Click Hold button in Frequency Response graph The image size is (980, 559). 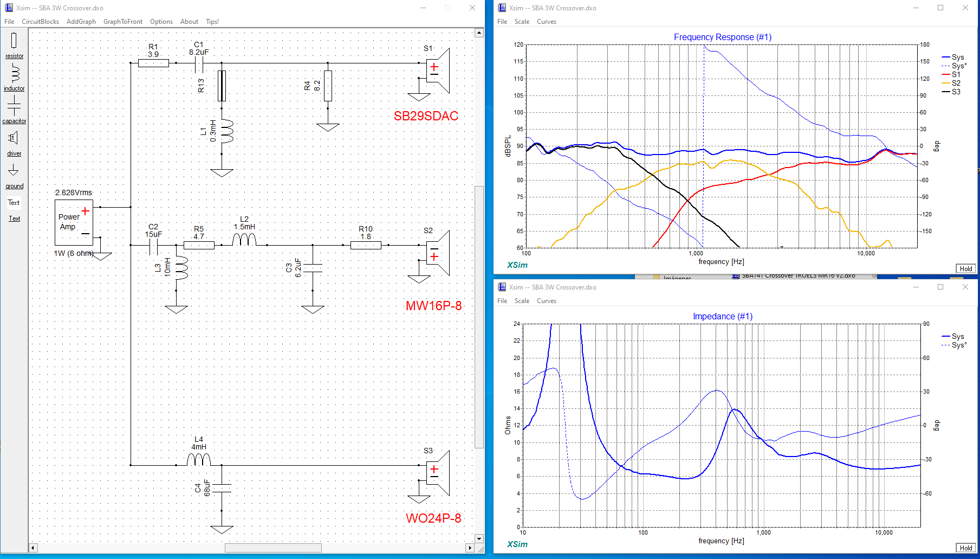[966, 268]
